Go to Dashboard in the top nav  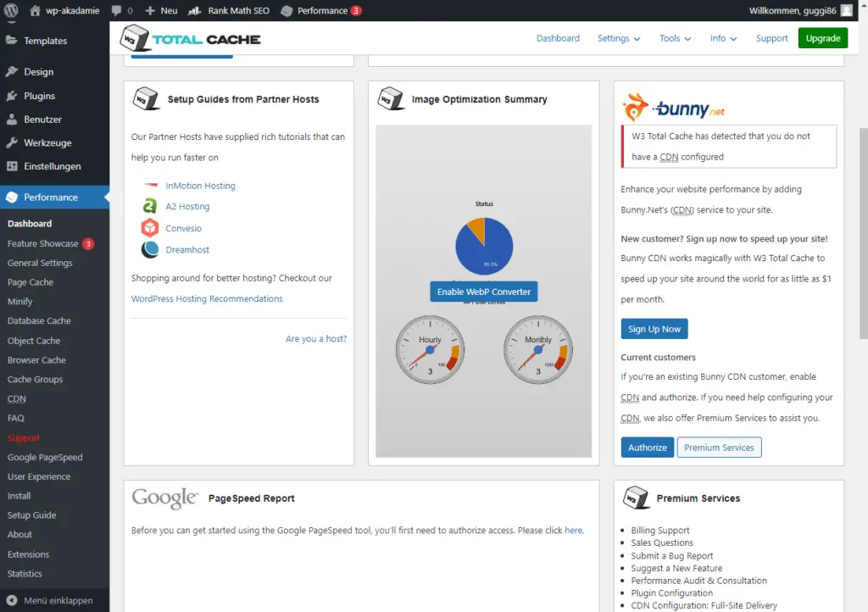[x=558, y=38]
